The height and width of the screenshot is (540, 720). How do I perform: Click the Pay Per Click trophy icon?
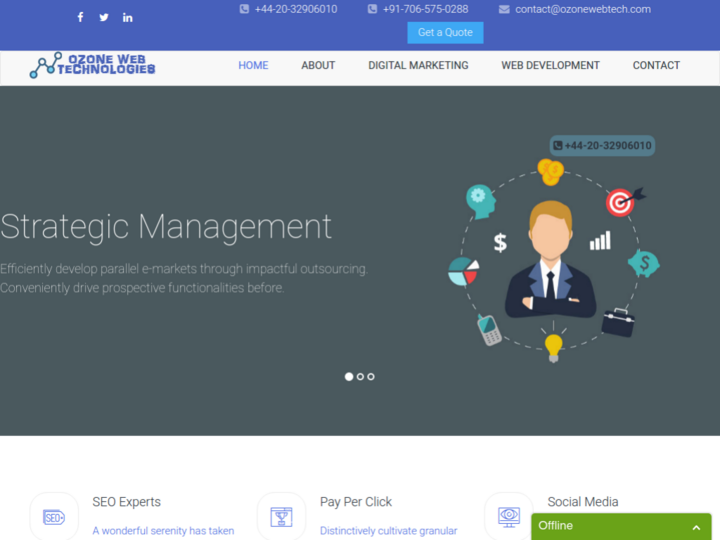coord(281,517)
